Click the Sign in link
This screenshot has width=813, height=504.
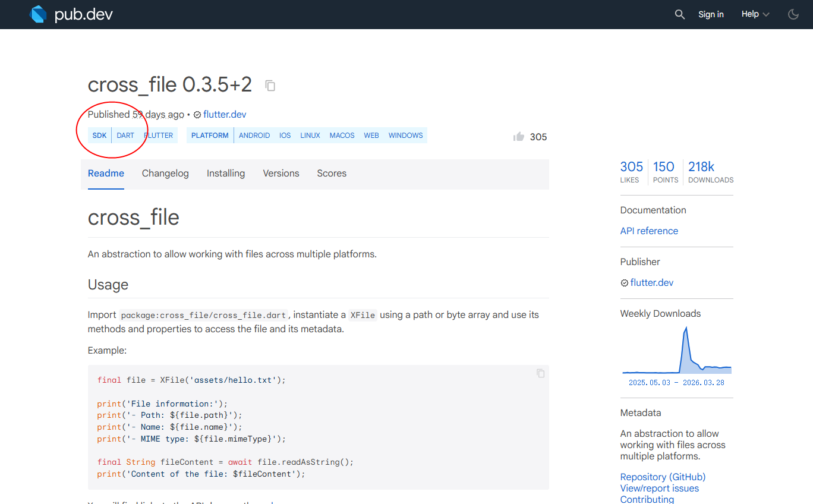tap(711, 14)
